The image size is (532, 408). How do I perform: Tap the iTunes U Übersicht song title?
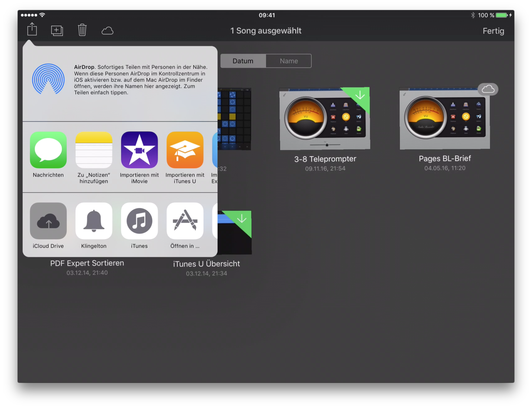pos(206,264)
